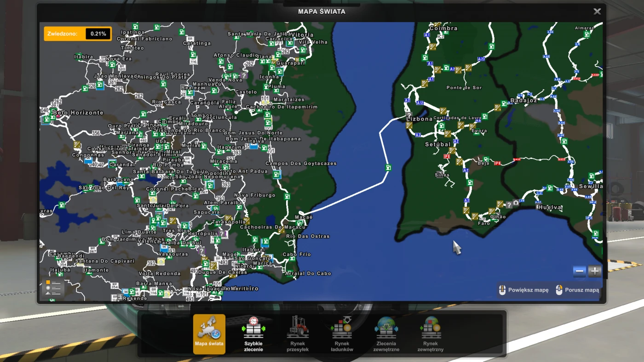
Task: Select the Vassouras city label
Action: pyautogui.click(x=172, y=254)
